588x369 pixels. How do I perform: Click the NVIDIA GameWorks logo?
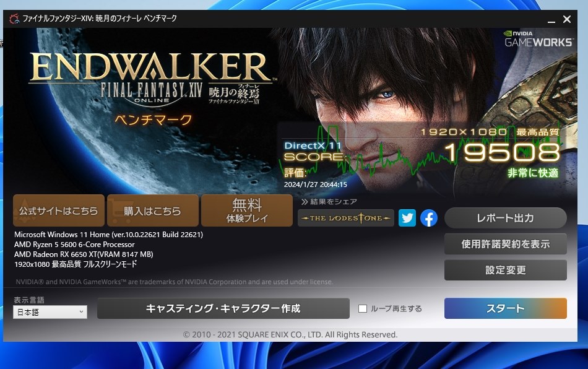coord(538,39)
